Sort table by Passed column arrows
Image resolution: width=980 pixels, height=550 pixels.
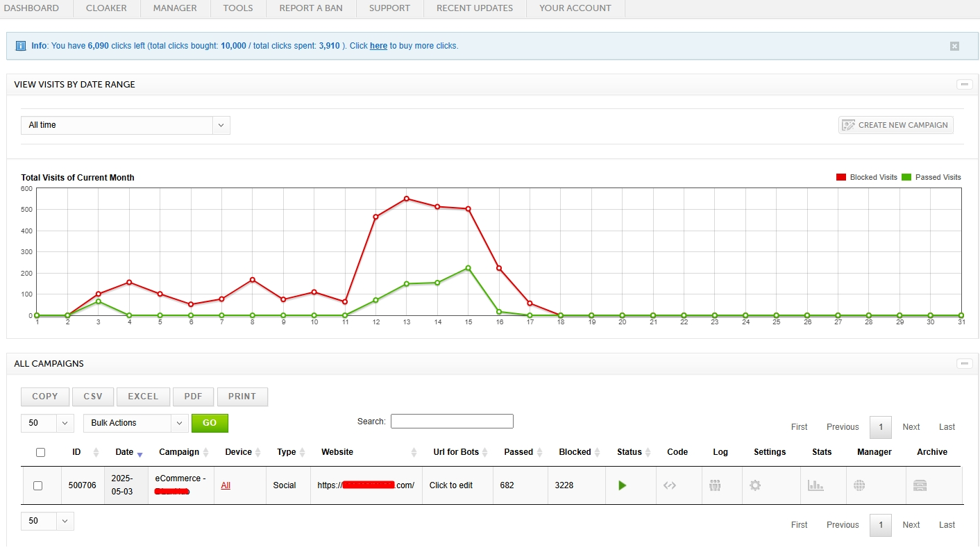coord(540,452)
